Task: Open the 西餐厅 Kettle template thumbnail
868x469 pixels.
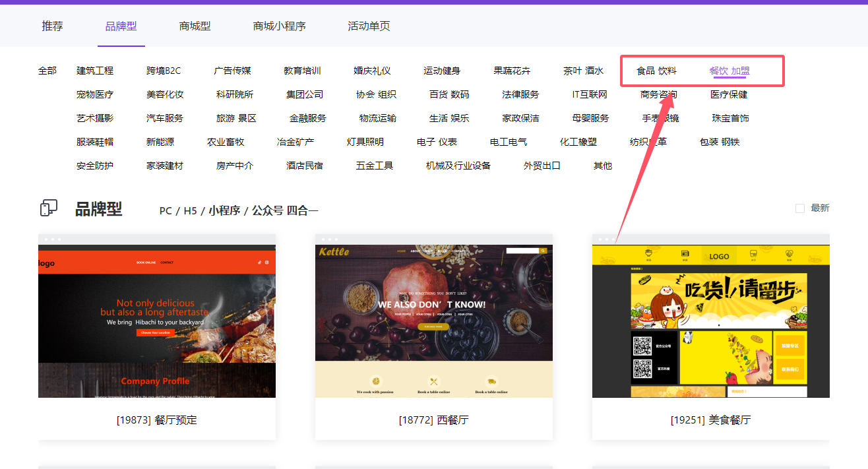Action: tap(434, 321)
